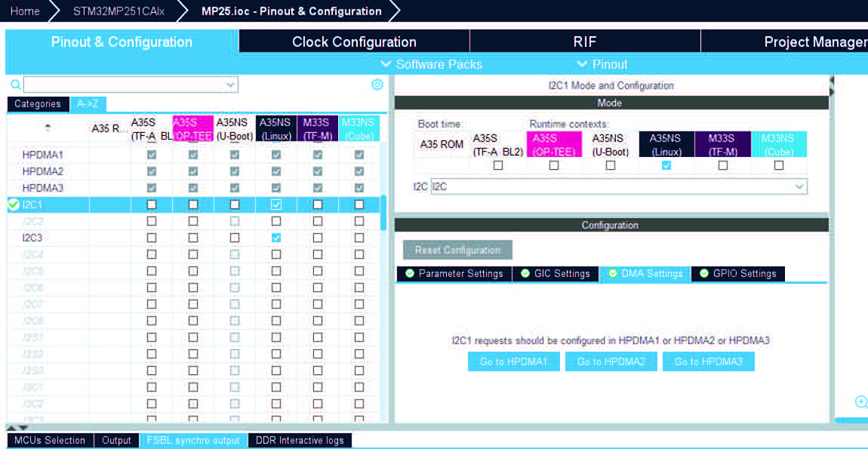Screen dimensions: 868x449
Task: Switch to Categories view tab
Action: tap(38, 103)
